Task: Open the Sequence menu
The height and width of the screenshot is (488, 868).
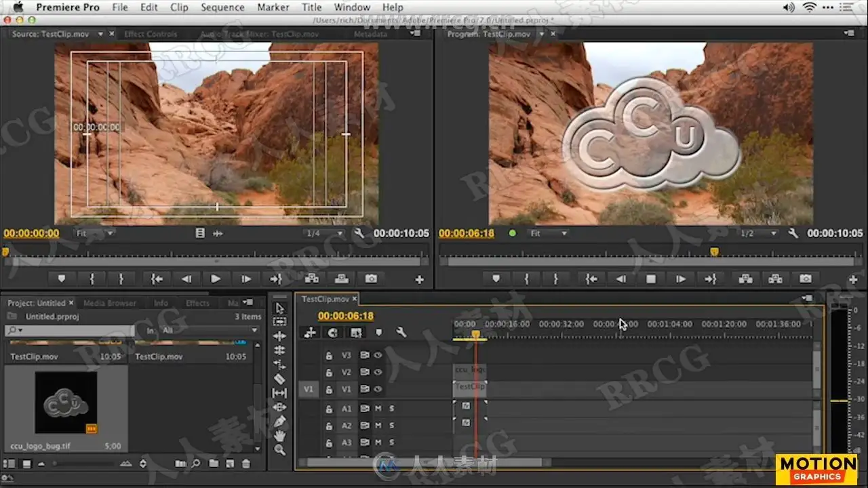Action: click(x=222, y=7)
